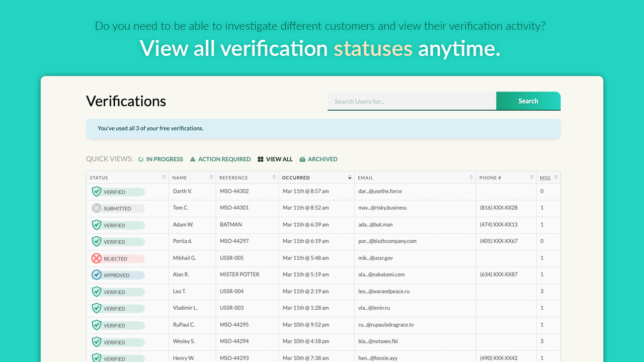Viewport: 644px width, 362px height.
Task: Show the In Progress quick view
Action: pos(160,159)
